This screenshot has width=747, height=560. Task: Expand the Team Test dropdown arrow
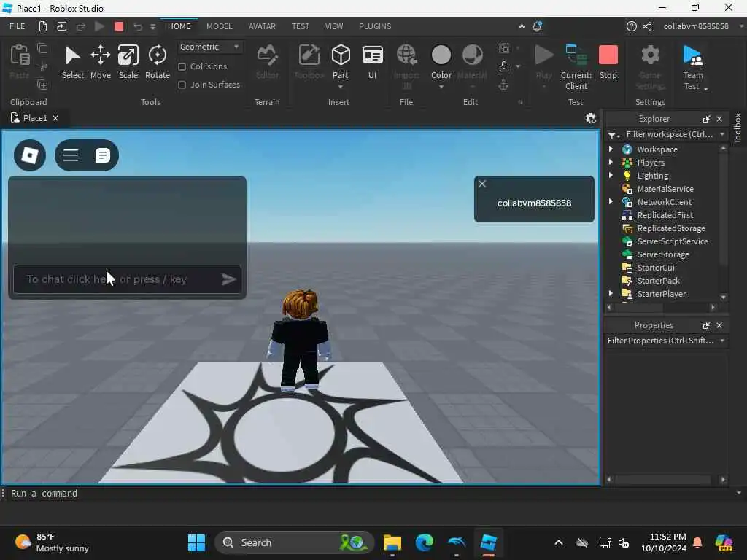[x=705, y=88]
